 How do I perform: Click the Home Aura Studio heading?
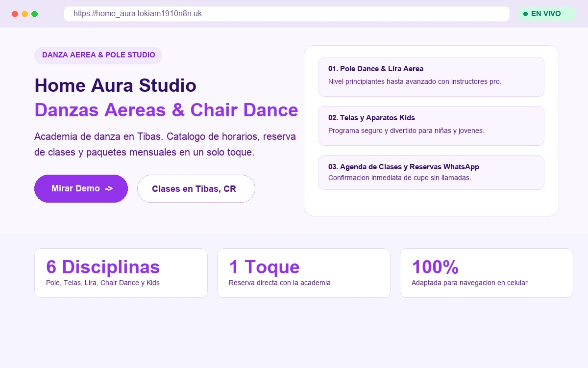[115, 85]
